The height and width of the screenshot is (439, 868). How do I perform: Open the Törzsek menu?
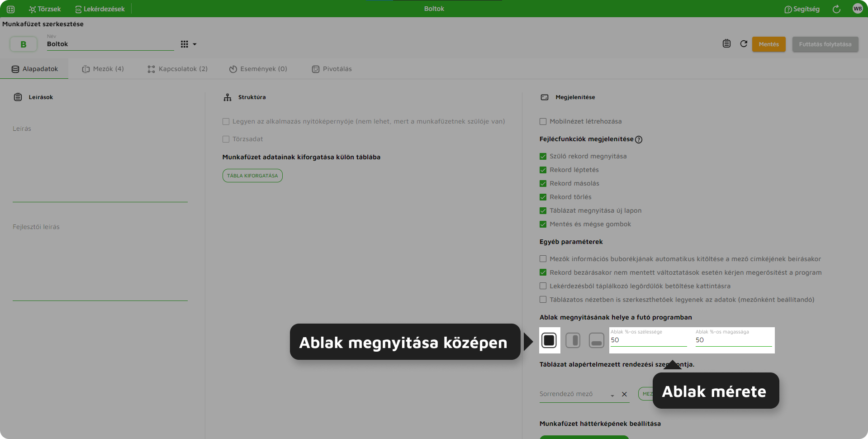click(45, 9)
